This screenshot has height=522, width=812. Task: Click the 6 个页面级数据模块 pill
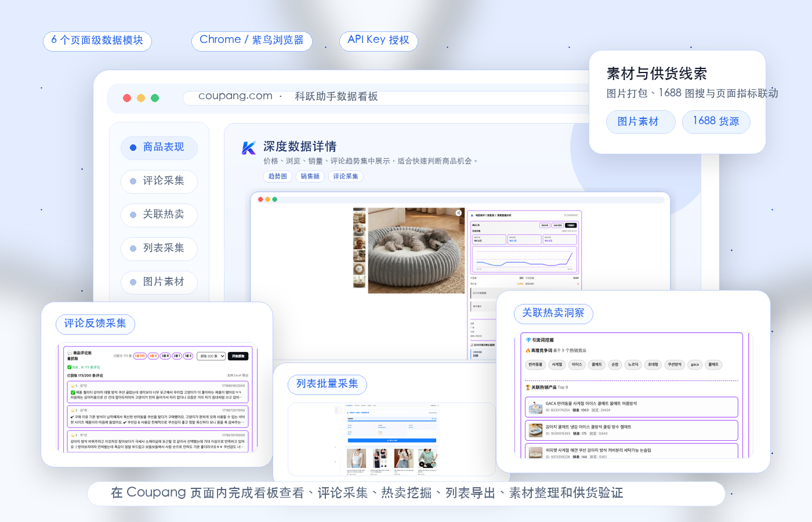[x=97, y=41]
